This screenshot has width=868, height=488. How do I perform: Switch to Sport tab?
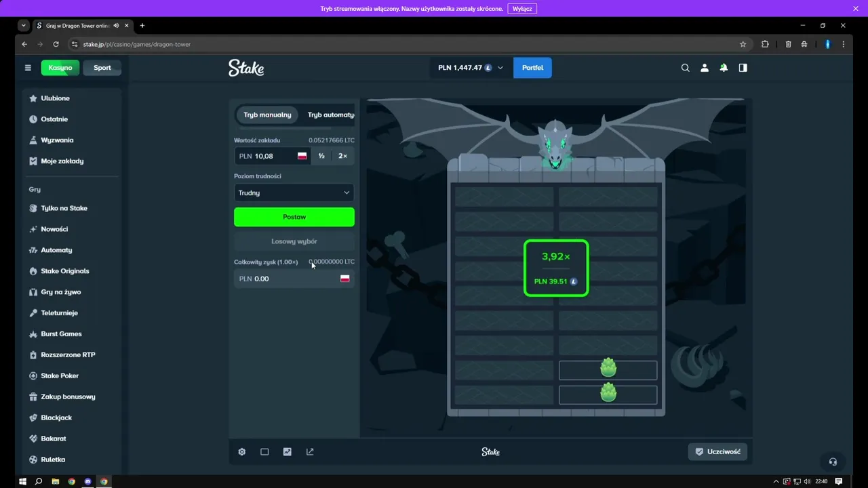102,68
